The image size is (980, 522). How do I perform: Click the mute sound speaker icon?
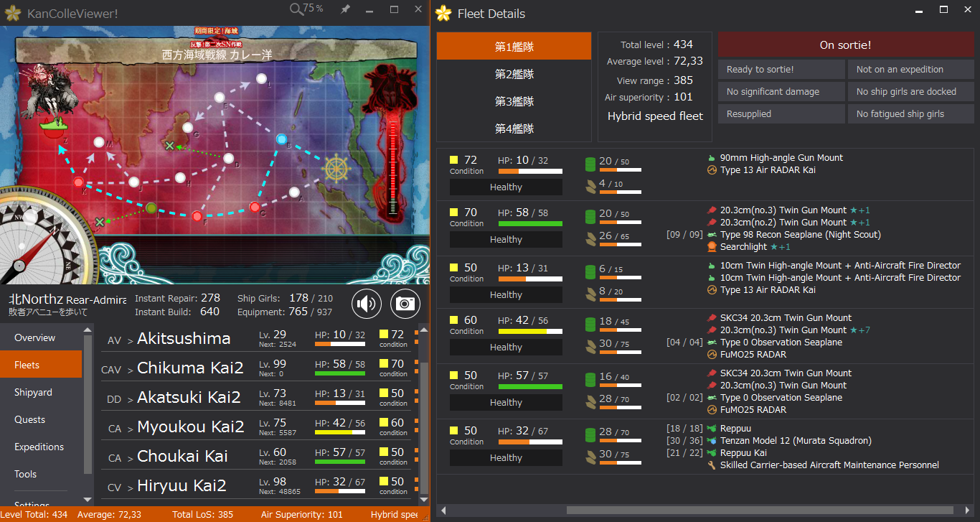click(367, 304)
